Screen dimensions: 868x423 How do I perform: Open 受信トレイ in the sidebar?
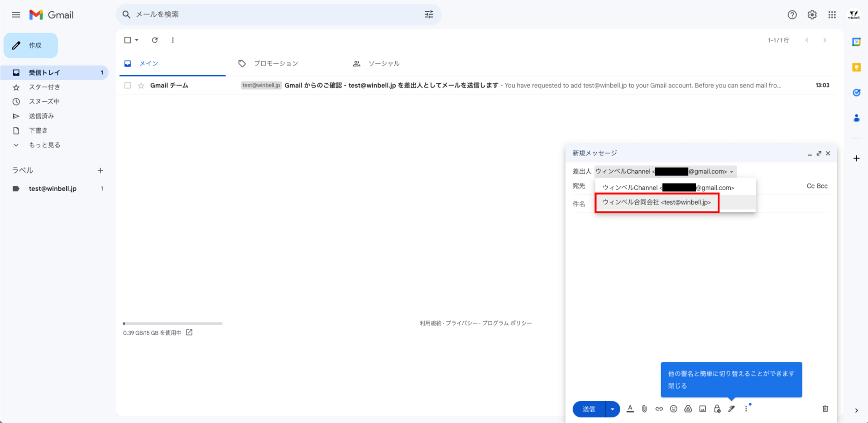click(x=54, y=72)
